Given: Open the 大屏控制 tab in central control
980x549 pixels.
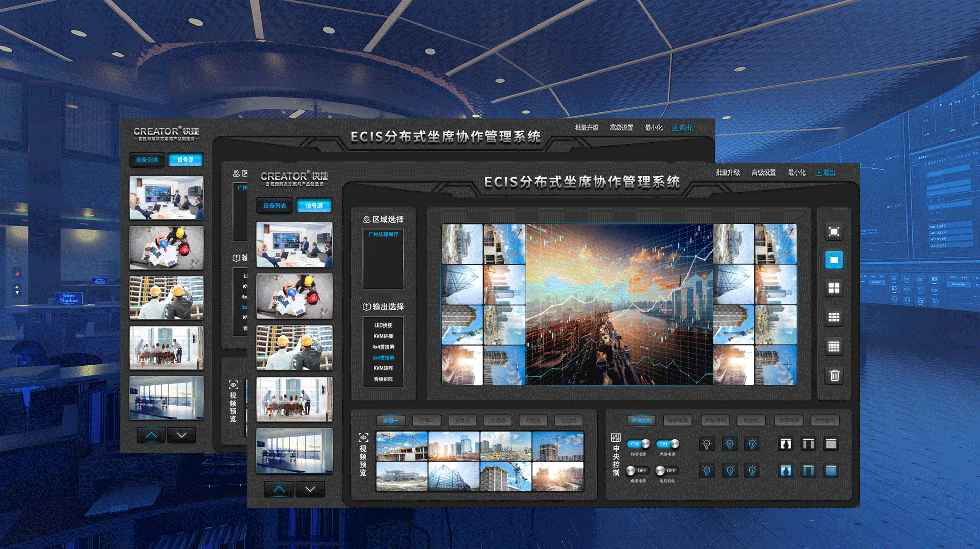Looking at the screenshot, I should [x=715, y=420].
